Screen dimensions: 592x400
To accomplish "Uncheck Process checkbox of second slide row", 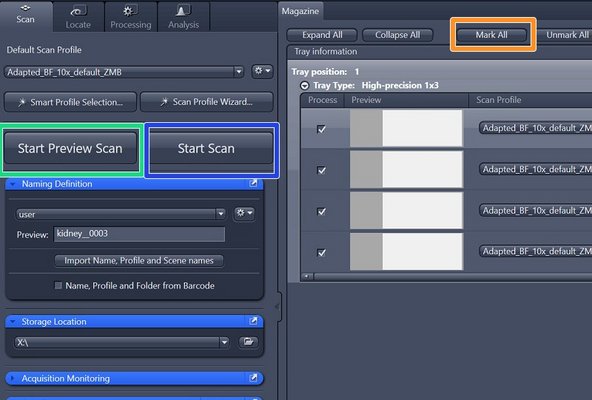I will [x=322, y=170].
